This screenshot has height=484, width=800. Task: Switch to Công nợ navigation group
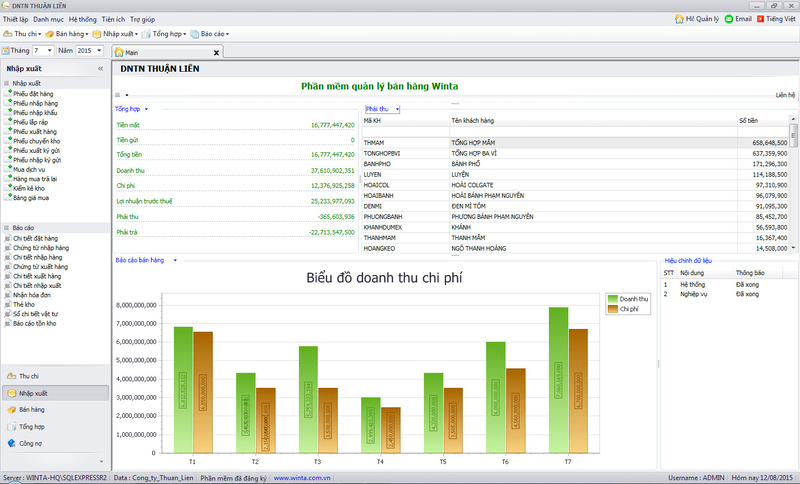55,443
